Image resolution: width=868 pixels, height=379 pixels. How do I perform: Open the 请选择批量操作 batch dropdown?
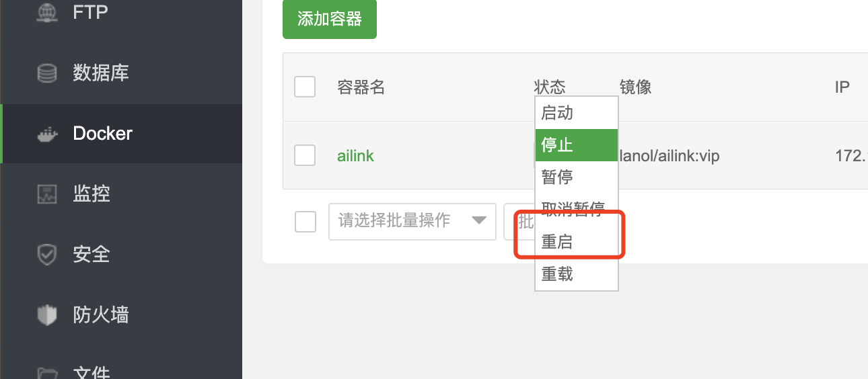(x=404, y=221)
